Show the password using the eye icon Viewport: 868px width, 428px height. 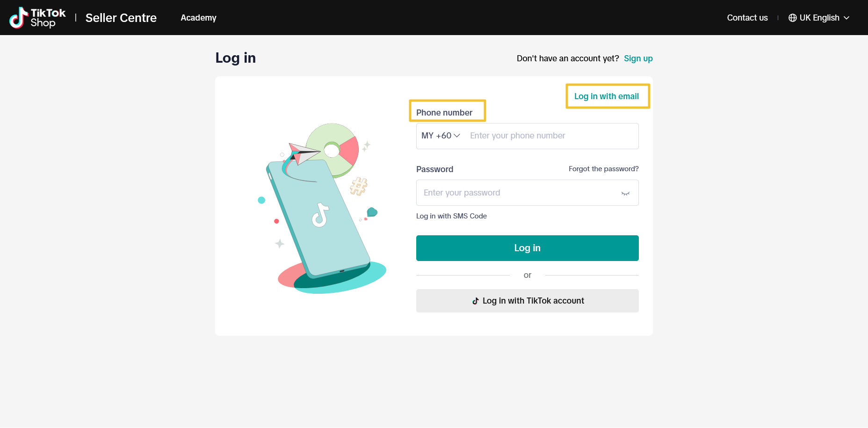pyautogui.click(x=625, y=193)
